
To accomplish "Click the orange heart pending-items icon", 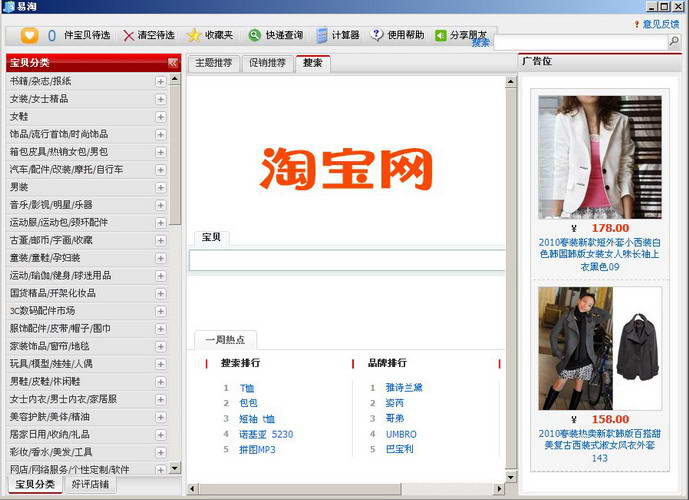I will pos(29,35).
